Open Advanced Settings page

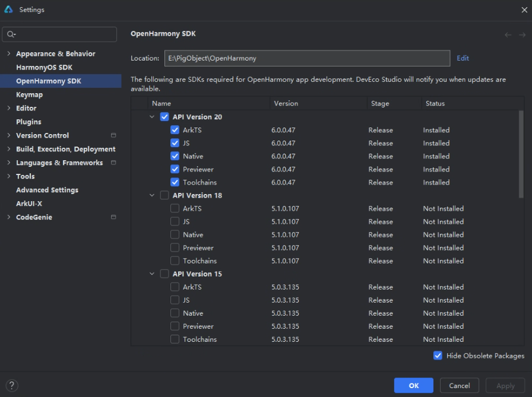coord(47,190)
